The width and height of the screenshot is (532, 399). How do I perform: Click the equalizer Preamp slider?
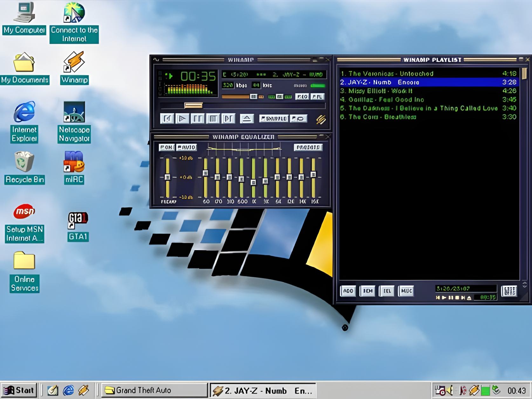tap(167, 177)
